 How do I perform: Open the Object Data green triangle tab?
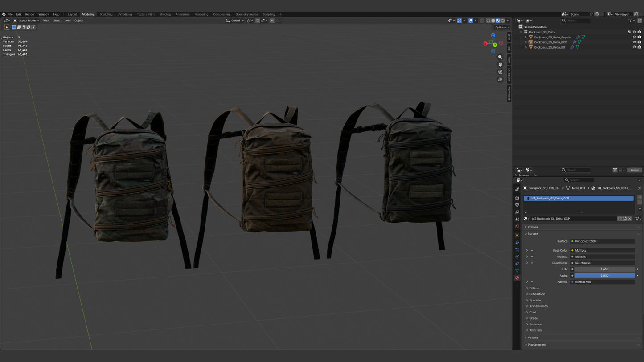[x=517, y=271]
